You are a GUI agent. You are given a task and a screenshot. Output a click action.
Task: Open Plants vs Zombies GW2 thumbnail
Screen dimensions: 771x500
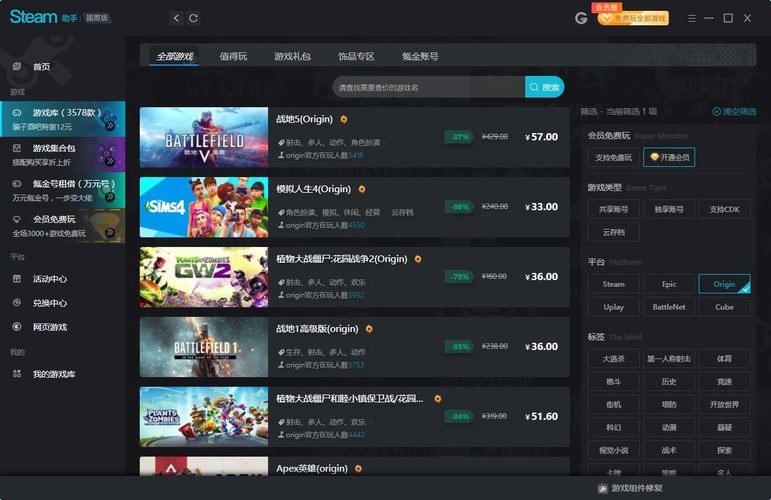[x=204, y=277]
